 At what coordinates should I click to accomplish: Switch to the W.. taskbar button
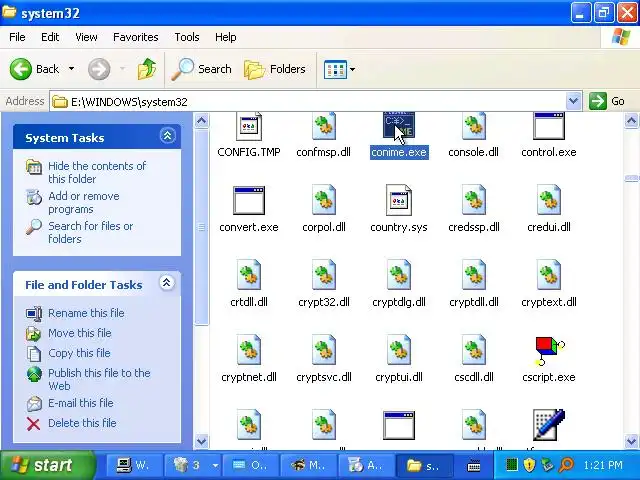(x=133, y=465)
